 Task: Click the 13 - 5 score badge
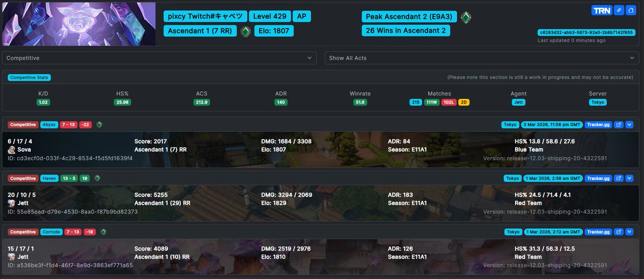point(70,179)
